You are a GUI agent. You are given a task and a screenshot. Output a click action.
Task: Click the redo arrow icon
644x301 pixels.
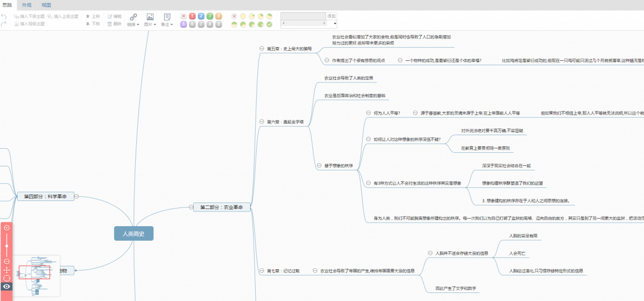4,24
